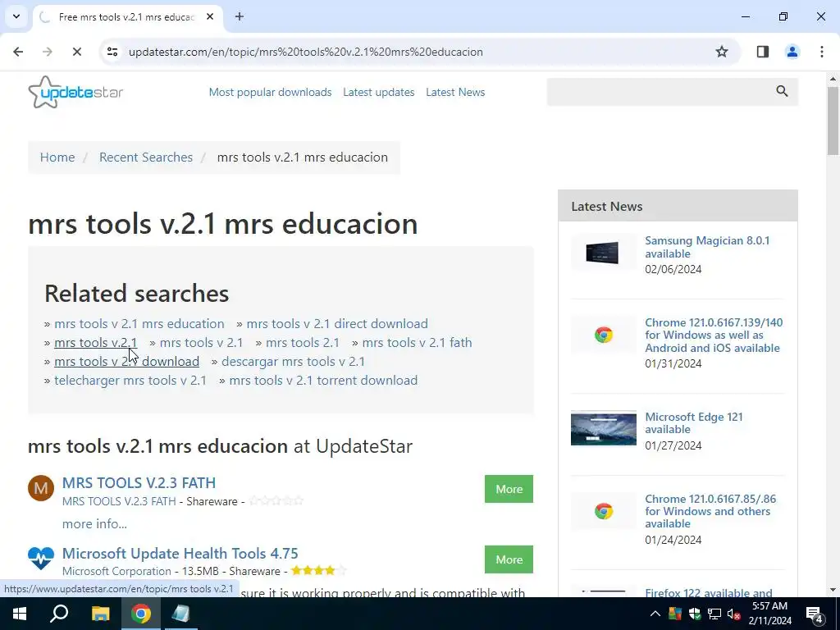Select the Free mrs tools tab
This screenshot has height=630, width=840.
click(x=127, y=16)
